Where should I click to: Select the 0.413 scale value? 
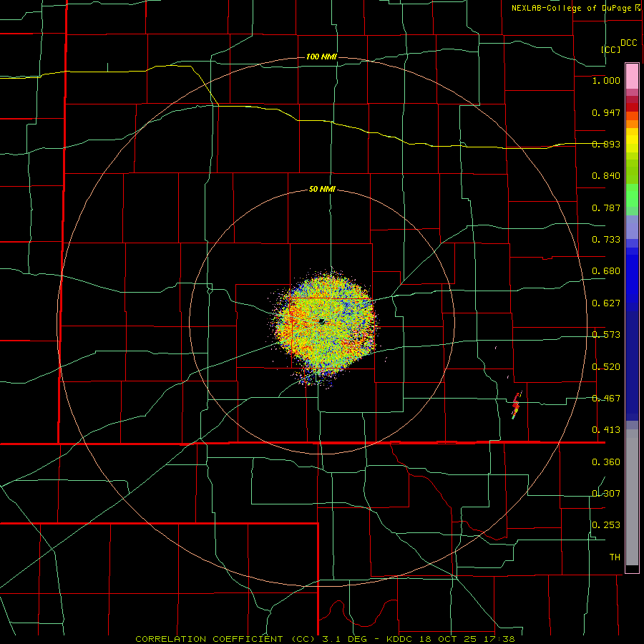pyautogui.click(x=606, y=430)
